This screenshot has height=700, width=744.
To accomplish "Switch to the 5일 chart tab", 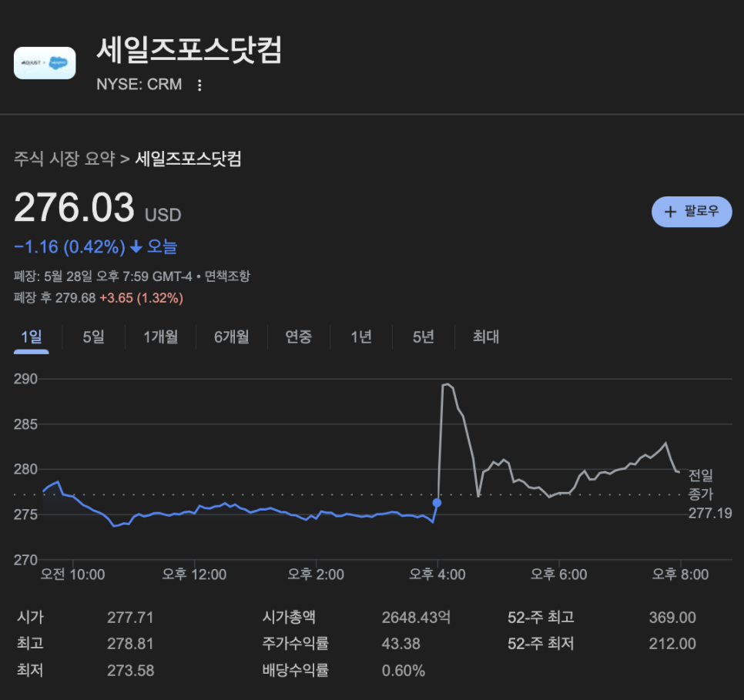I will coord(93,337).
